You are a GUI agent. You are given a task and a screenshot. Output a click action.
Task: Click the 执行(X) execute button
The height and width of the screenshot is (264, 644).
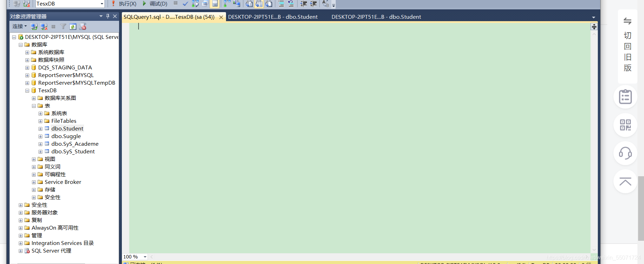click(124, 4)
